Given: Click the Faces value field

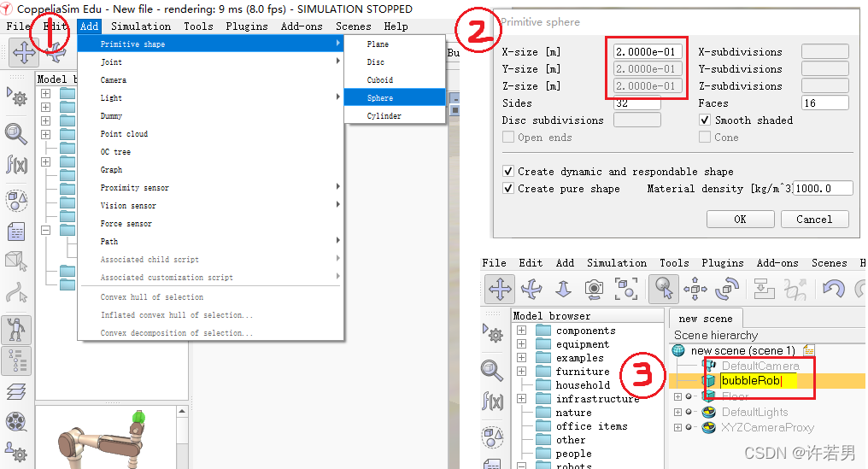Looking at the screenshot, I should click(x=824, y=103).
